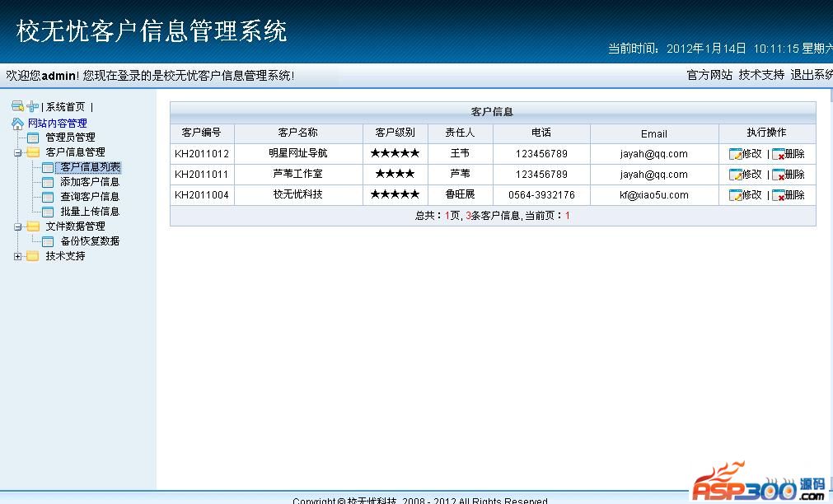Click phone number 0564-3932176

click(541, 195)
